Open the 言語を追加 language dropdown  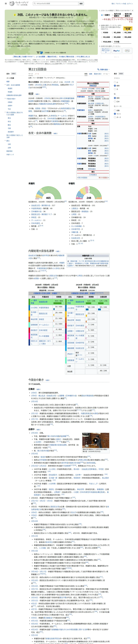point(103,70)
